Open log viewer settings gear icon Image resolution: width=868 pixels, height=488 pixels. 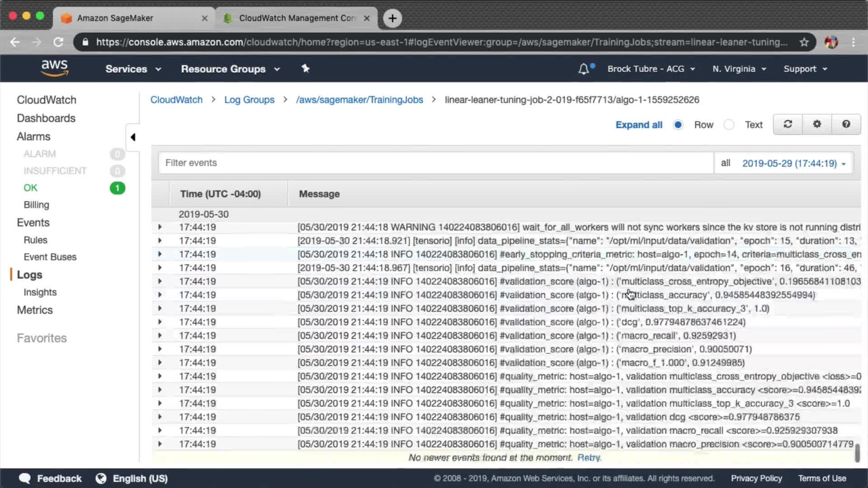pos(817,124)
